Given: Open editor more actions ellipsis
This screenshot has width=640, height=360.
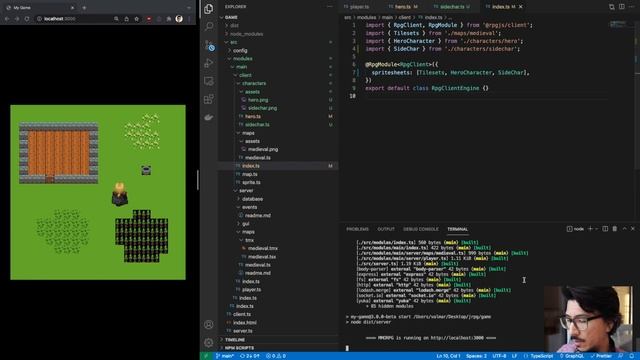Looking at the screenshot, I should tap(631, 7).
